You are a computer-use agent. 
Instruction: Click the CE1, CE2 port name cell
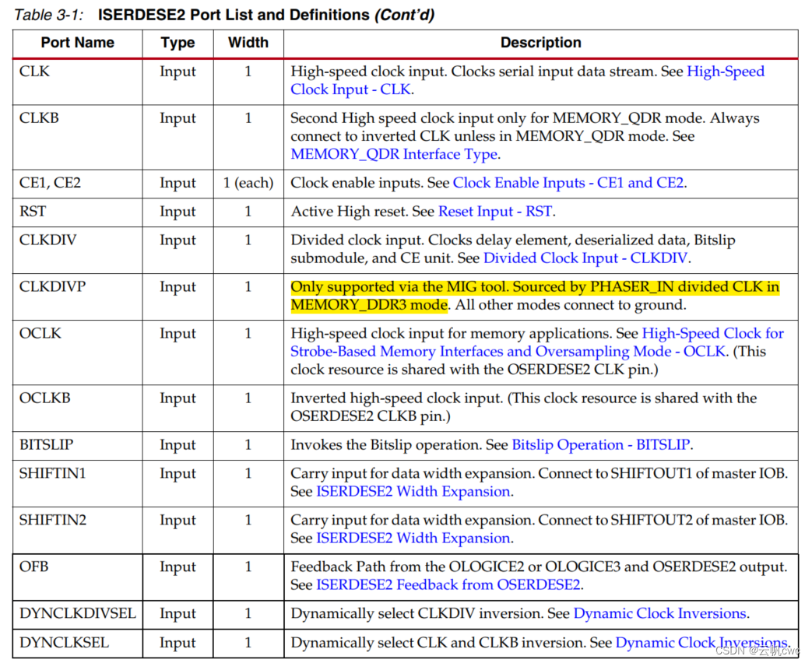(78, 183)
